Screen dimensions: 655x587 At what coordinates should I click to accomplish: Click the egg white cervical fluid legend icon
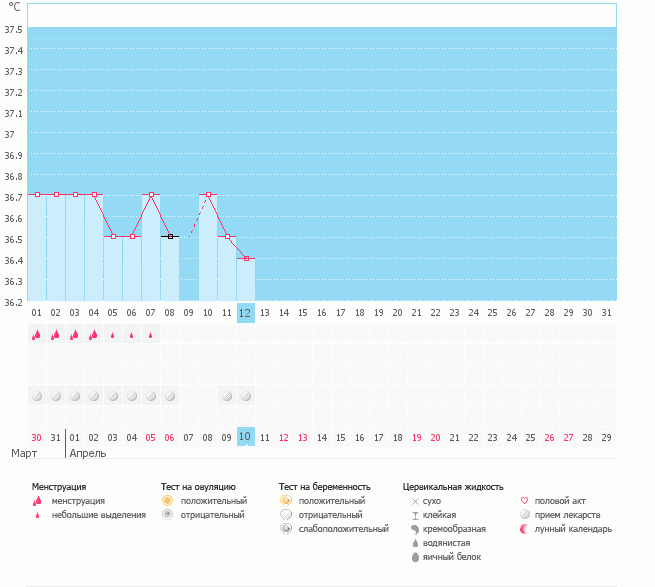[x=415, y=556]
